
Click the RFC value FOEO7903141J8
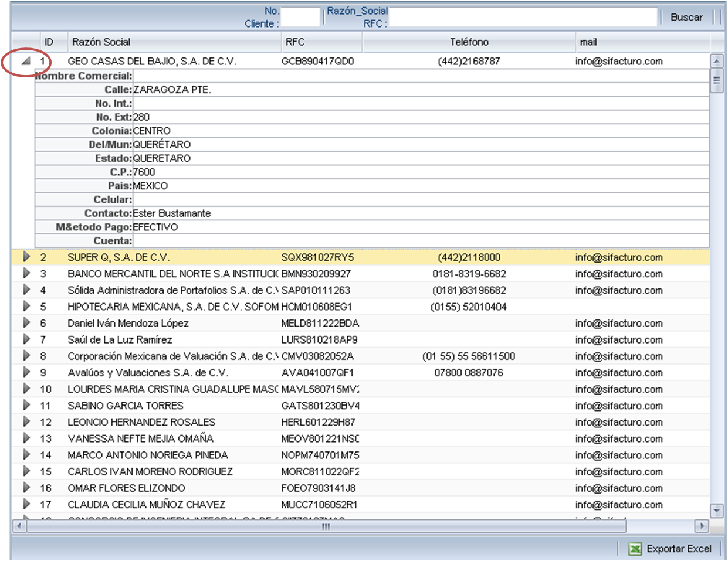click(x=319, y=488)
